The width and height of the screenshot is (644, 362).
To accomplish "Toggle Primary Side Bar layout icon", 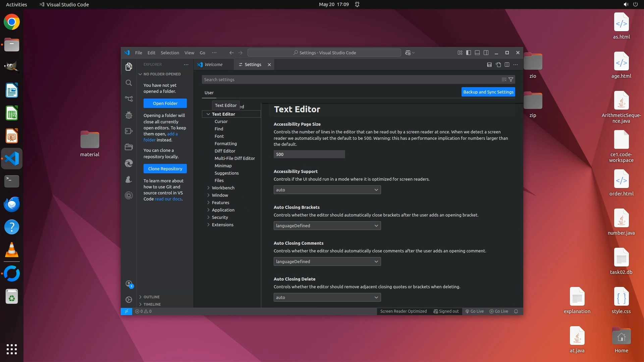I will point(469,53).
